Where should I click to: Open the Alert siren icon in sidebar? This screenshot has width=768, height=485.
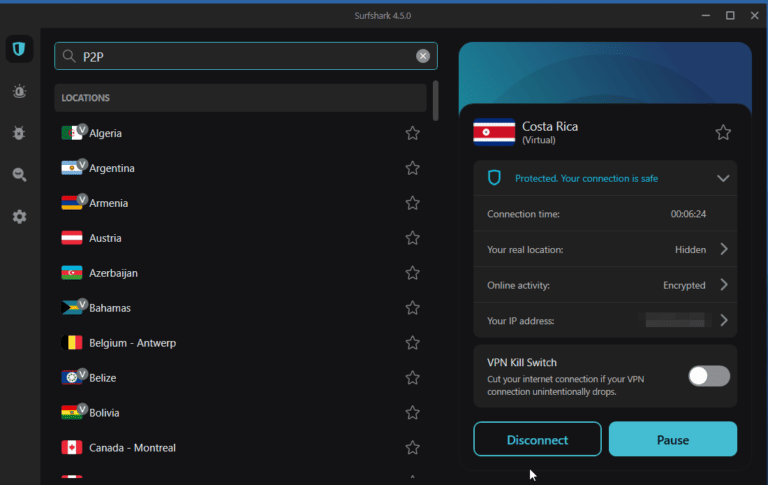pyautogui.click(x=19, y=91)
